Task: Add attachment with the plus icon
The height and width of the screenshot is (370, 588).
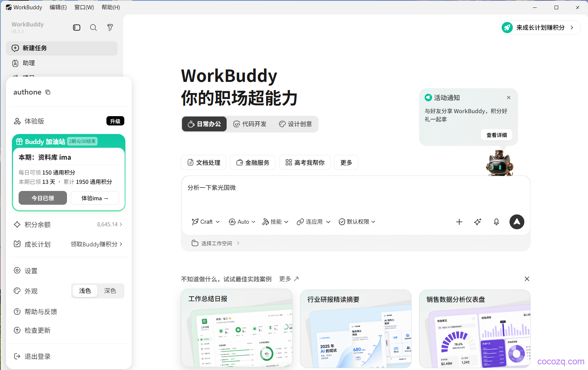Action: [459, 222]
